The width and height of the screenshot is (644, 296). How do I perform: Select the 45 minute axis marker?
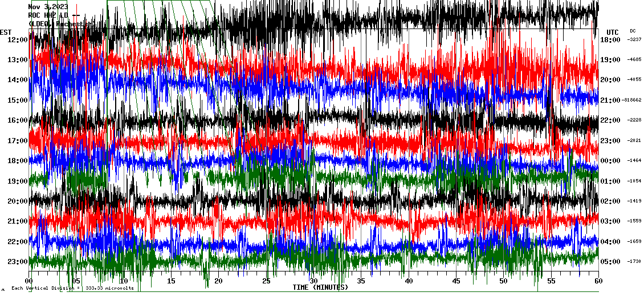[456, 281]
